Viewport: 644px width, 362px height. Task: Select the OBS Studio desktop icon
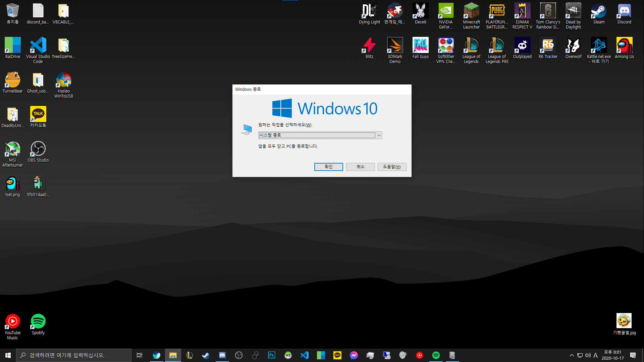point(38,152)
